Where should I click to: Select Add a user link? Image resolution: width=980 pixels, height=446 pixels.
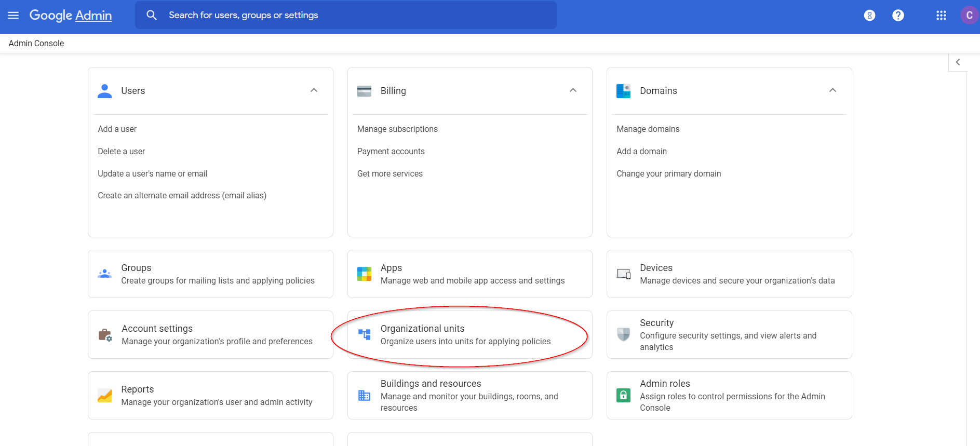click(117, 129)
